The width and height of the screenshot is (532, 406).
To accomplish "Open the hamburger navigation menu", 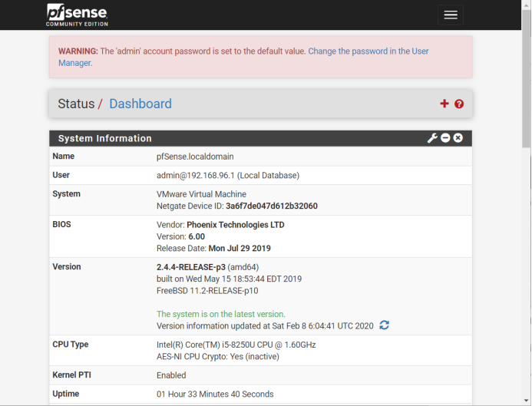I will (450, 15).
